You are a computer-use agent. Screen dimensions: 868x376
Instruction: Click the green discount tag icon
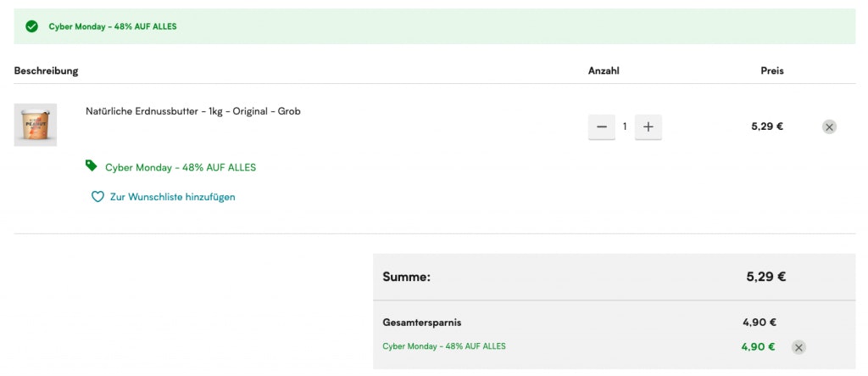[92, 166]
